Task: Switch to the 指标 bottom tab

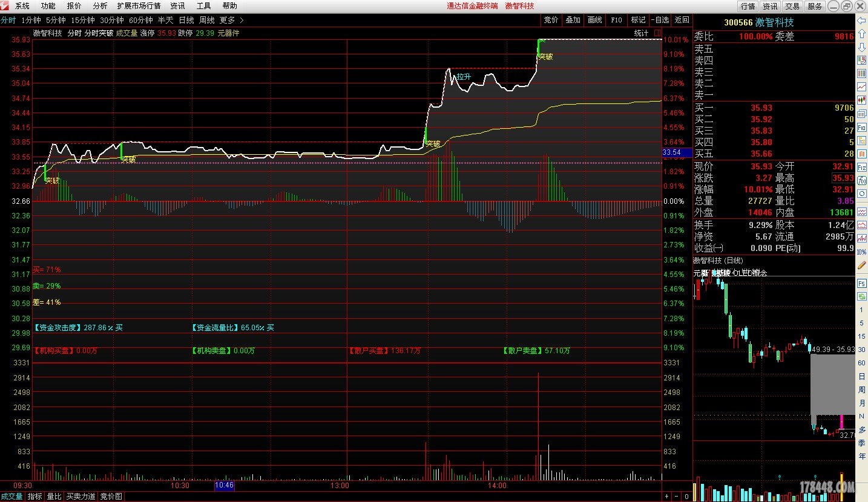Action: pyautogui.click(x=35, y=497)
